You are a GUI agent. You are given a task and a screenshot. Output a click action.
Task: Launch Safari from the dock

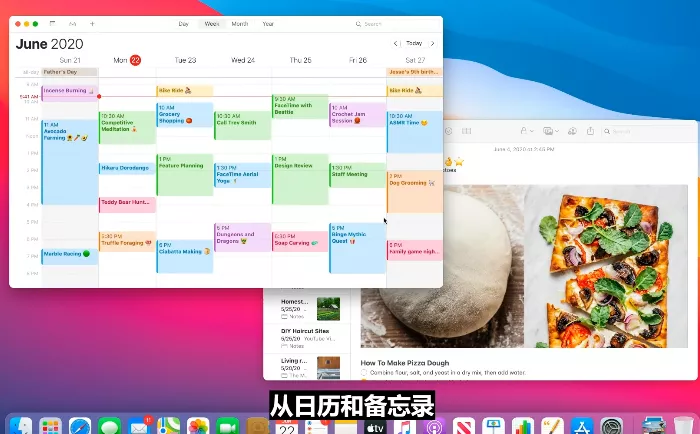click(80, 426)
